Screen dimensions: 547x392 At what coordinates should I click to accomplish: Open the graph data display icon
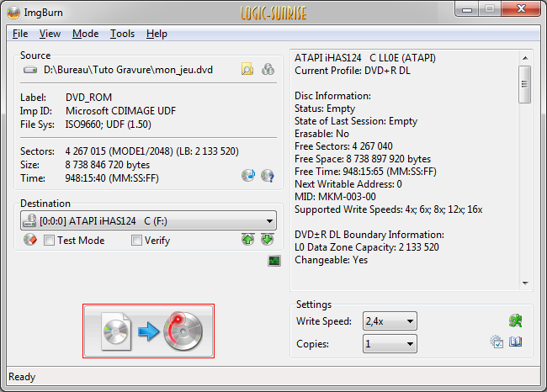[x=274, y=261]
